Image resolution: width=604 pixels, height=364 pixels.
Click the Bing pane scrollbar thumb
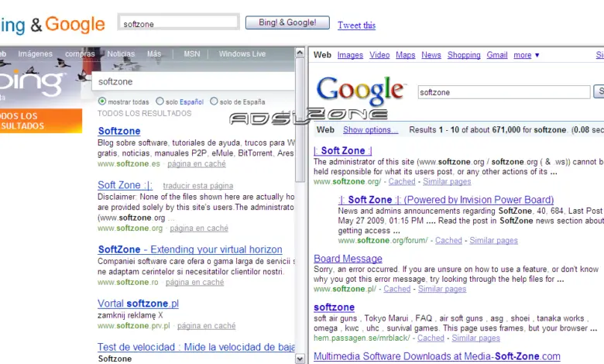(300, 120)
